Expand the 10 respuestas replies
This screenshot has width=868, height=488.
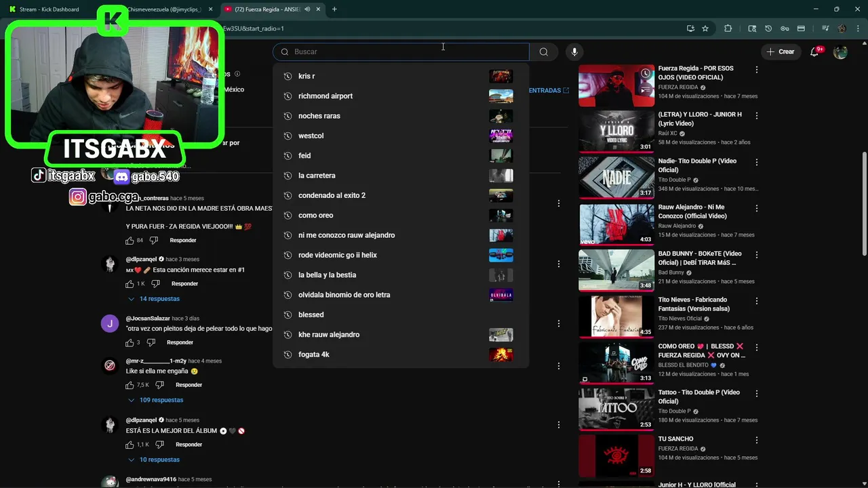(x=154, y=460)
